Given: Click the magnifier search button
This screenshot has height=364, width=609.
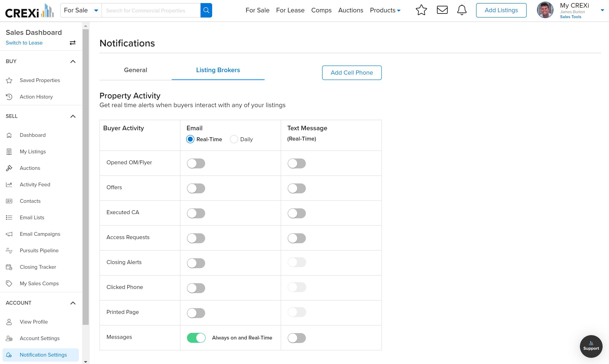Looking at the screenshot, I should [206, 10].
